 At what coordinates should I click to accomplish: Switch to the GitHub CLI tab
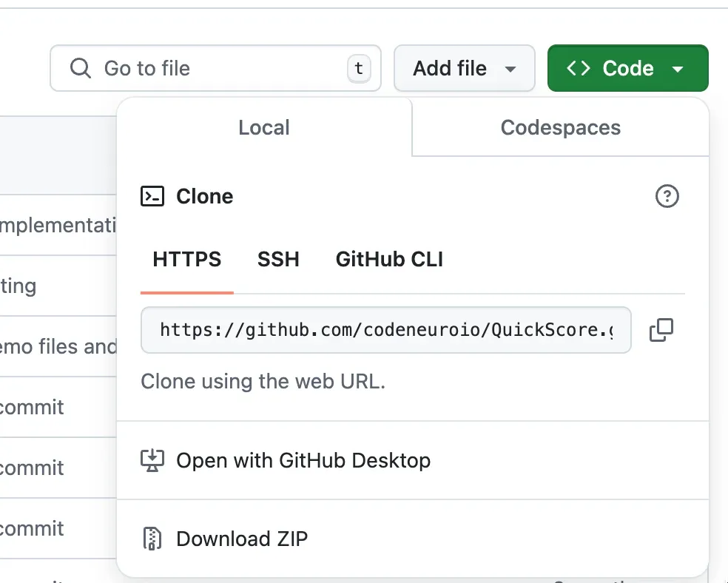point(388,259)
